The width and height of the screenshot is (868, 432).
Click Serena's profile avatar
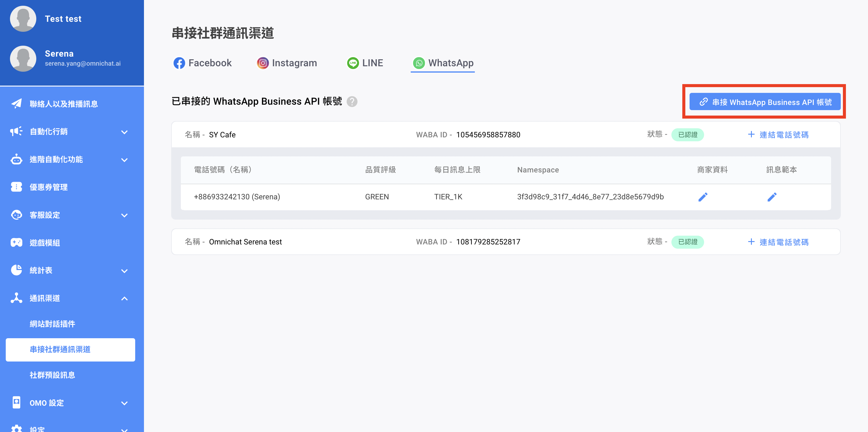23,58
